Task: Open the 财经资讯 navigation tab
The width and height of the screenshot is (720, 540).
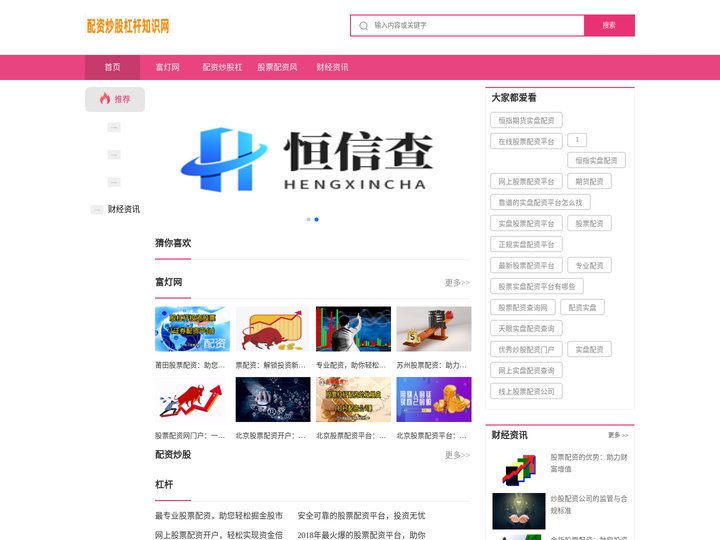Action: click(332, 67)
